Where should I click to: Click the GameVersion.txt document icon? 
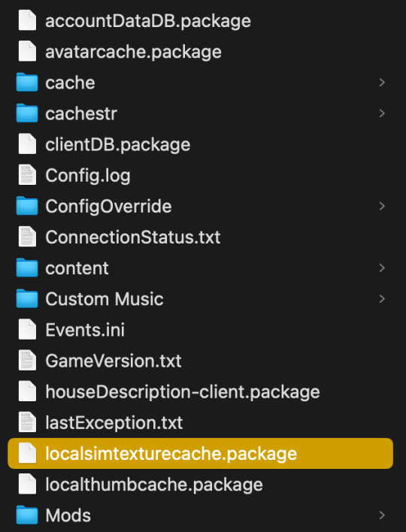pos(27,361)
